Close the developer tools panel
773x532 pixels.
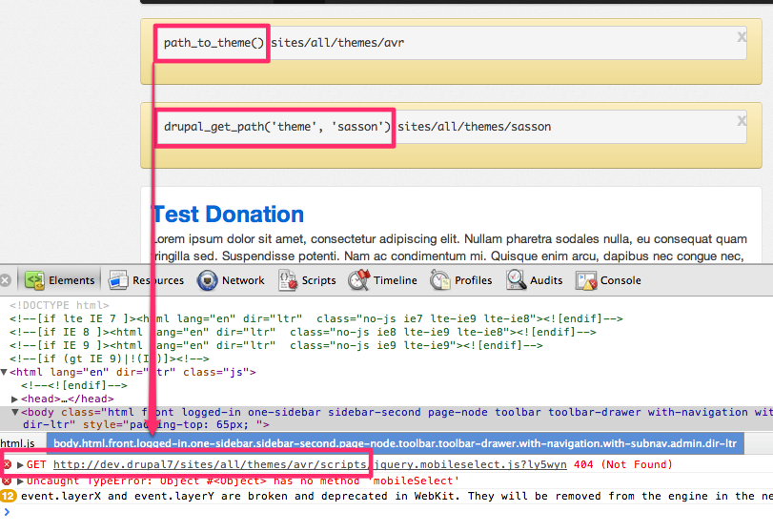[6, 280]
